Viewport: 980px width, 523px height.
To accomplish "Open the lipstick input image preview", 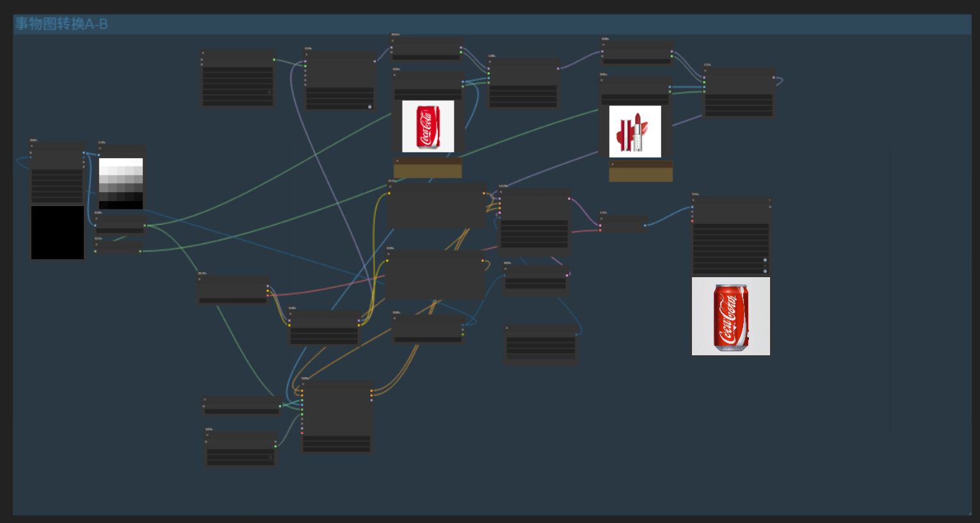I will (635, 131).
